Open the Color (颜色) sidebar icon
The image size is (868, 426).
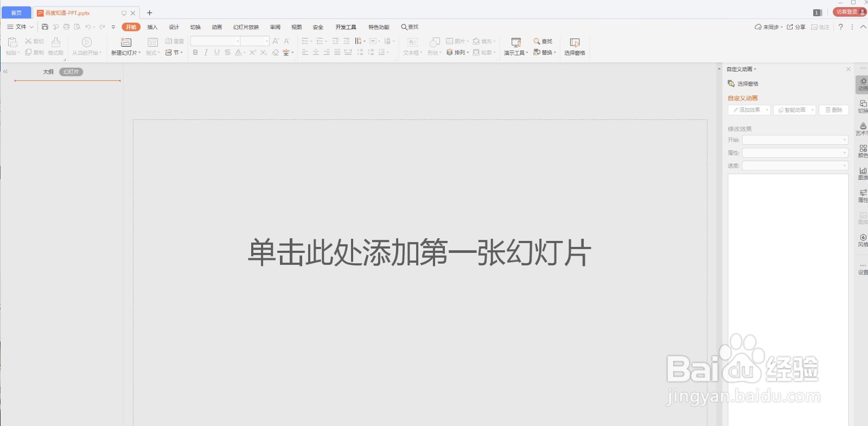(x=863, y=151)
